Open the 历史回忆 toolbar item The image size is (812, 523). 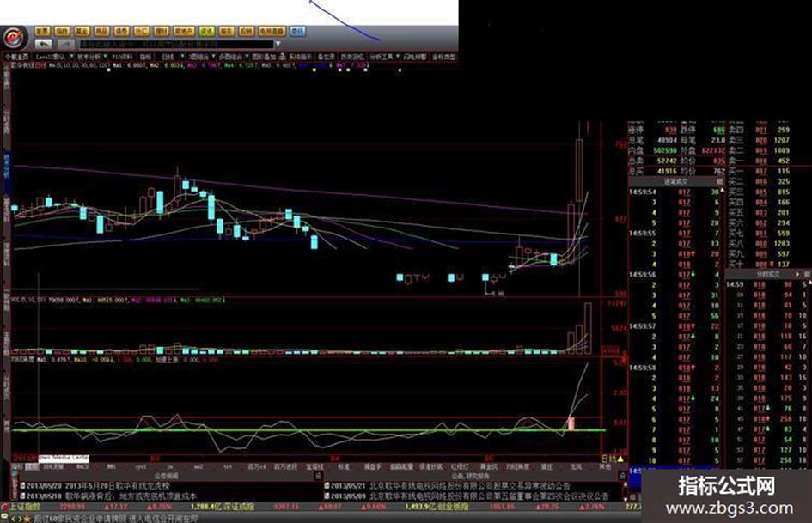352,57
